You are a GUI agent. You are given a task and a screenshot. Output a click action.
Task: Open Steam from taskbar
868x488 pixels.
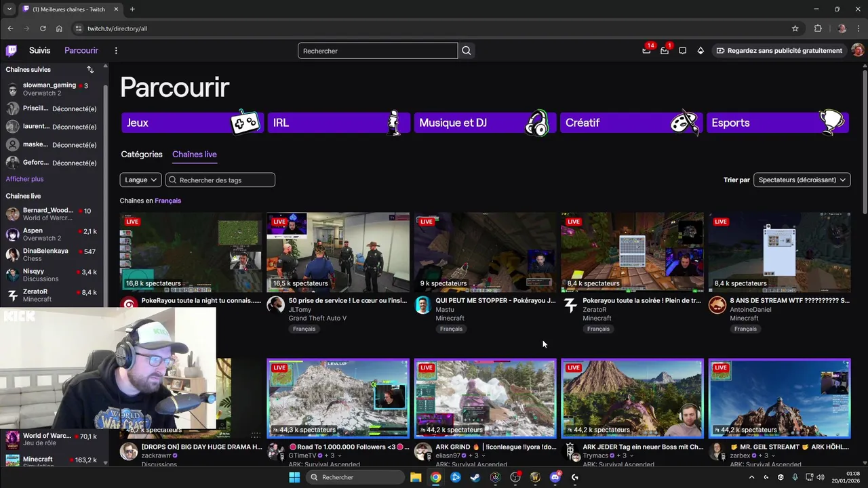pos(475,477)
